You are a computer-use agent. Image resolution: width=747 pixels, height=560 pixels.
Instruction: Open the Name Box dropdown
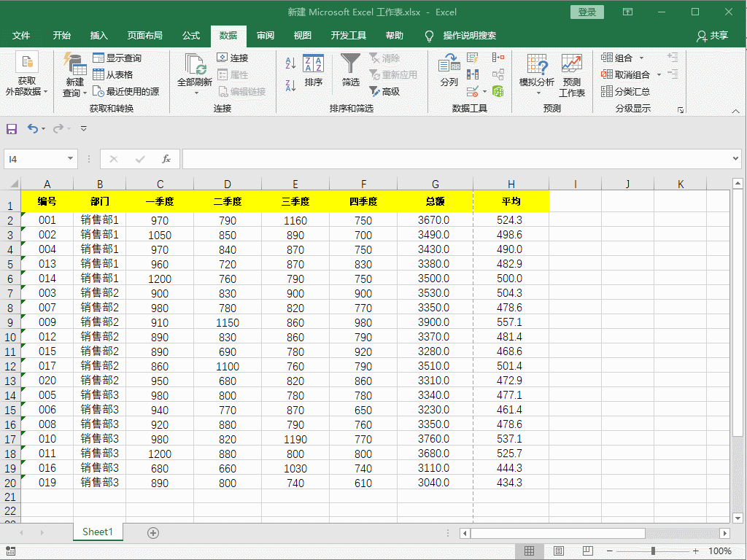(x=70, y=158)
